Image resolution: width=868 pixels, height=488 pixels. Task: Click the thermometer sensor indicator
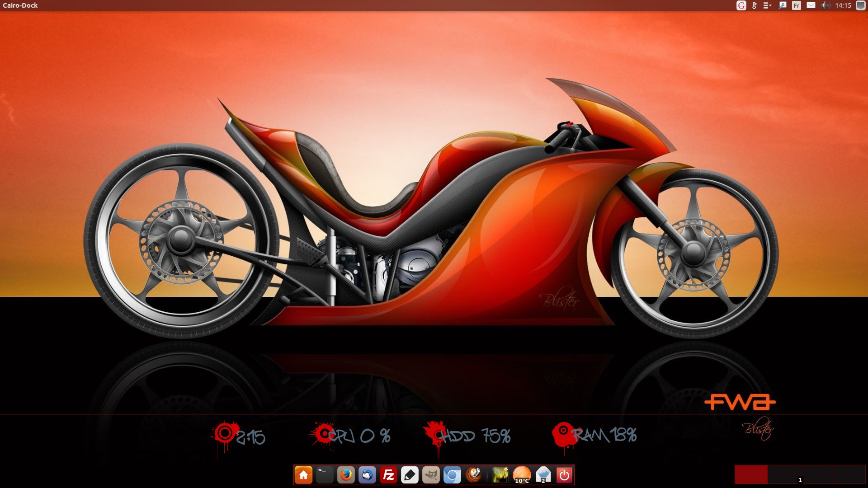pos(754,5)
